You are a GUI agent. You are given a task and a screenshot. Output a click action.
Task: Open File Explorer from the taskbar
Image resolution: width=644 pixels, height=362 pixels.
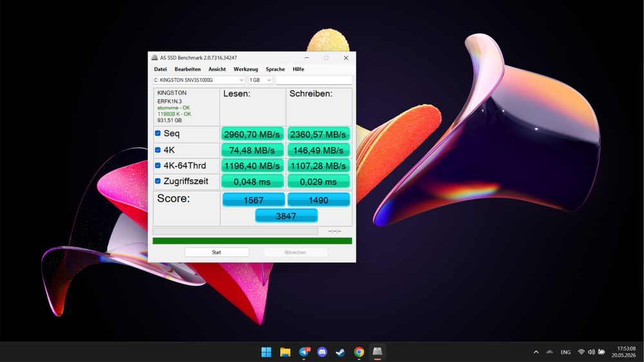point(285,352)
